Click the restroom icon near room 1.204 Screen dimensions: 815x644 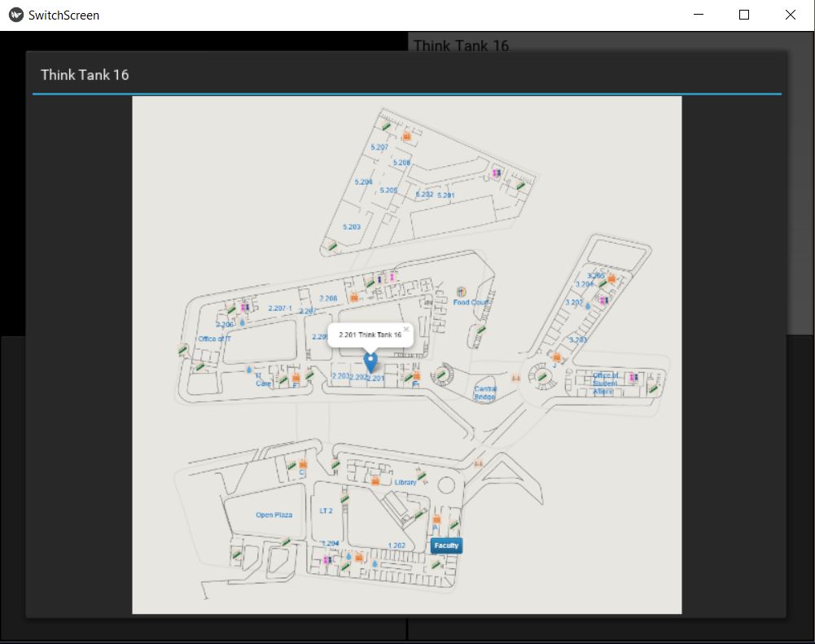[327, 559]
